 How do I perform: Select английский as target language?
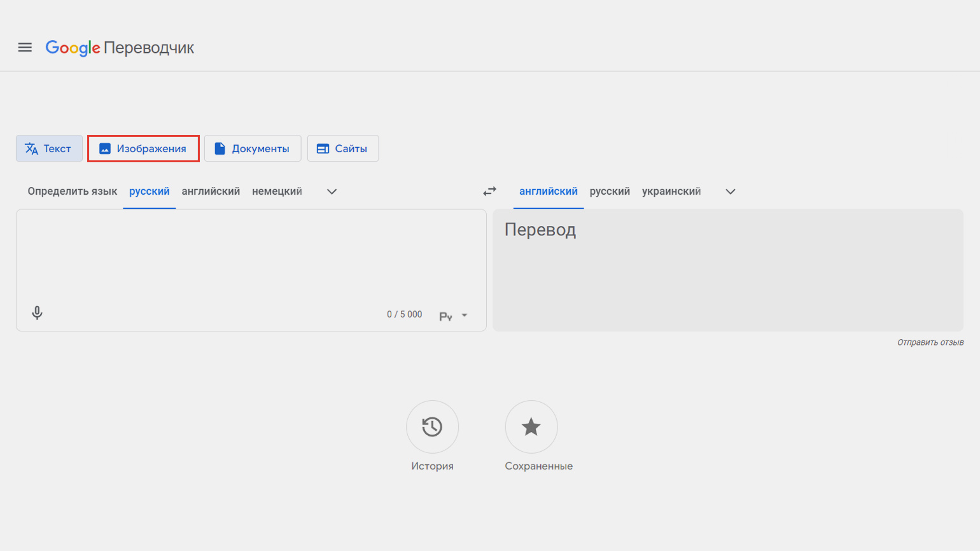(x=549, y=192)
